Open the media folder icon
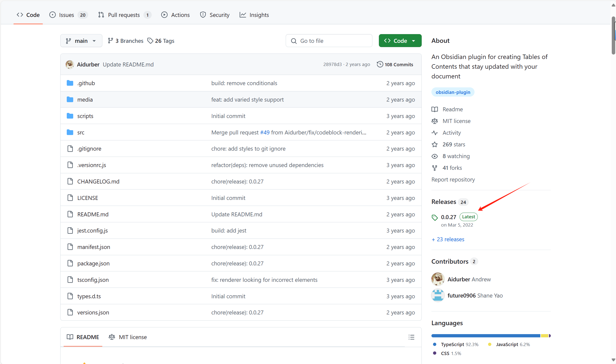The width and height of the screenshot is (616, 364). tap(70, 100)
